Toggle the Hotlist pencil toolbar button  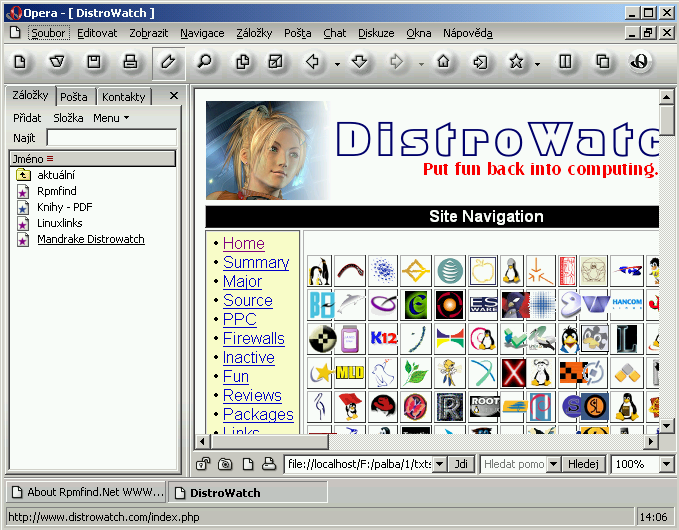click(x=168, y=63)
